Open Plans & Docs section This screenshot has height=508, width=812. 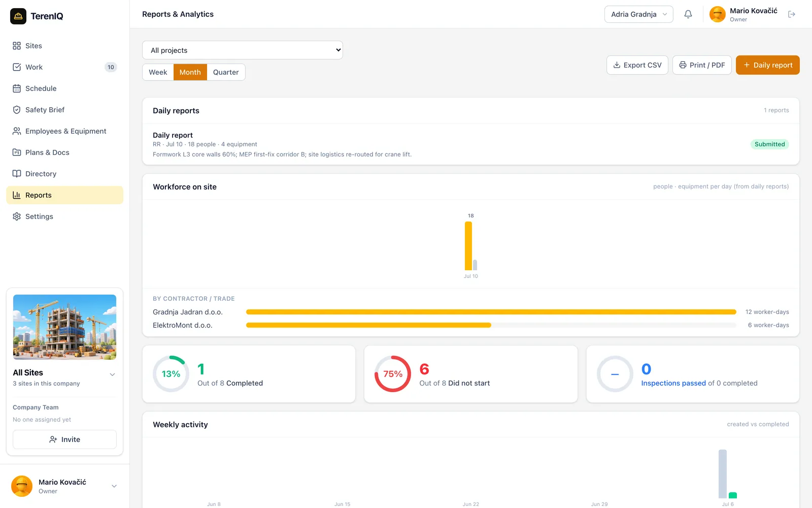64,152
